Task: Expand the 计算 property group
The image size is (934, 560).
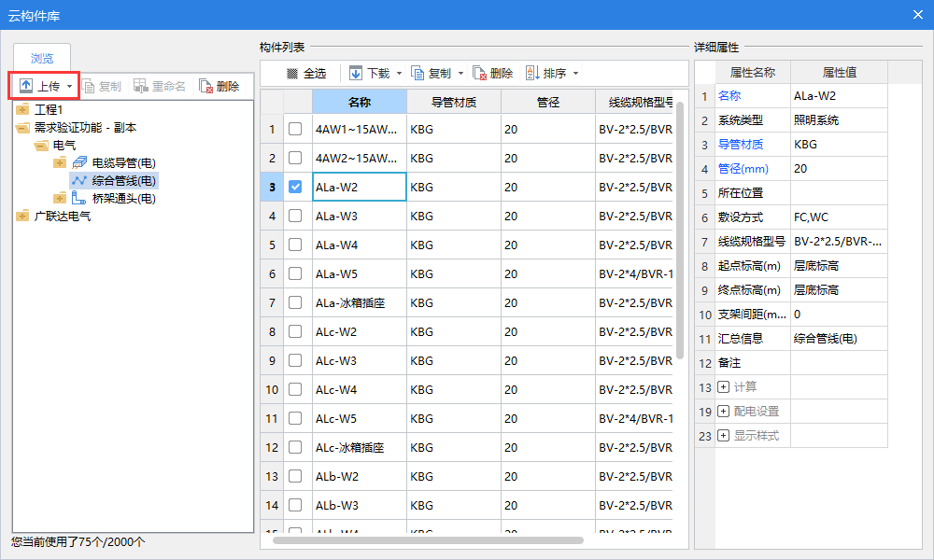Action: pos(723,386)
